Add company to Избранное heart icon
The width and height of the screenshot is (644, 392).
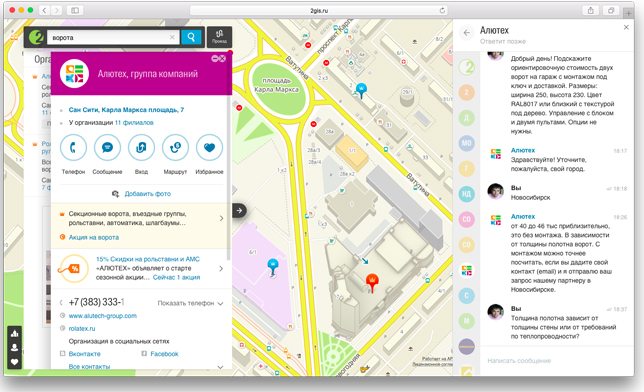point(209,148)
